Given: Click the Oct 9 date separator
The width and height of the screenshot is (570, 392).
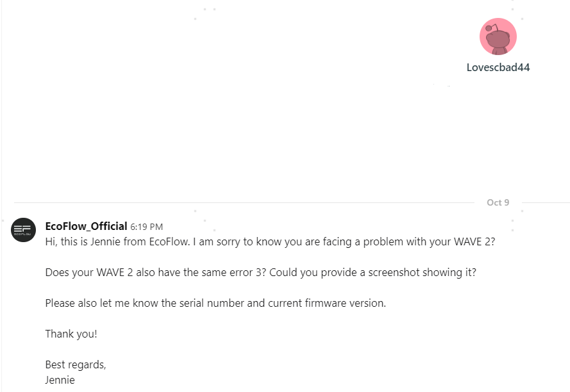Looking at the screenshot, I should [x=498, y=202].
